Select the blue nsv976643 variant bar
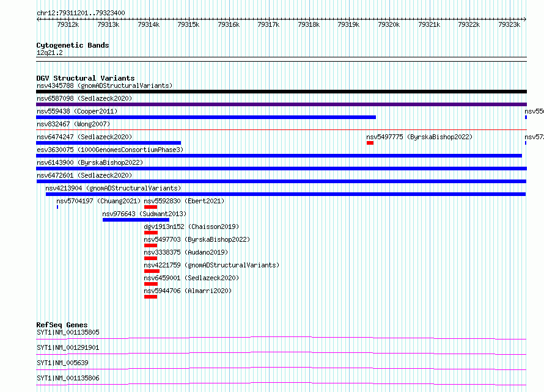The image size is (544, 392). 136,220
